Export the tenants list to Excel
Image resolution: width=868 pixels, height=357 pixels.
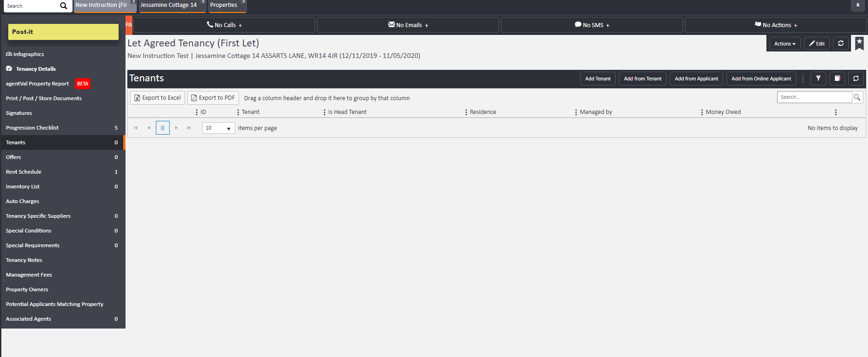pyautogui.click(x=157, y=98)
